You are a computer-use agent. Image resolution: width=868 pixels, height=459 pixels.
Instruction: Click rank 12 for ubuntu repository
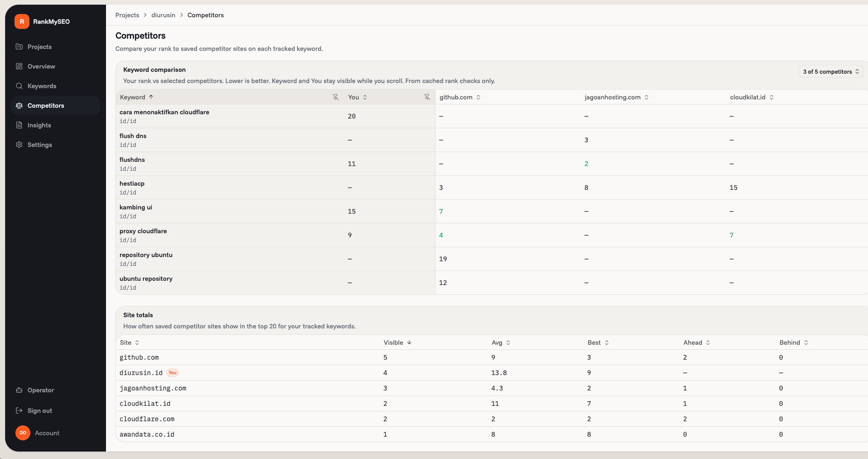click(x=443, y=283)
